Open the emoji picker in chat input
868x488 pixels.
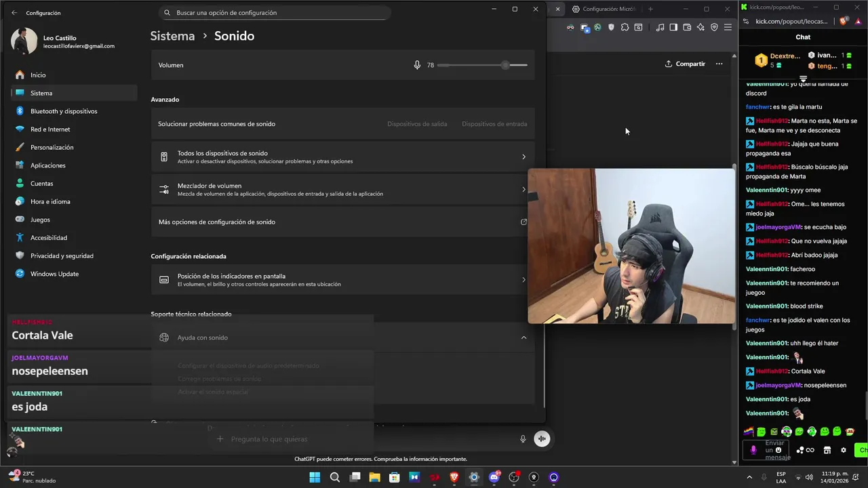pos(778,450)
